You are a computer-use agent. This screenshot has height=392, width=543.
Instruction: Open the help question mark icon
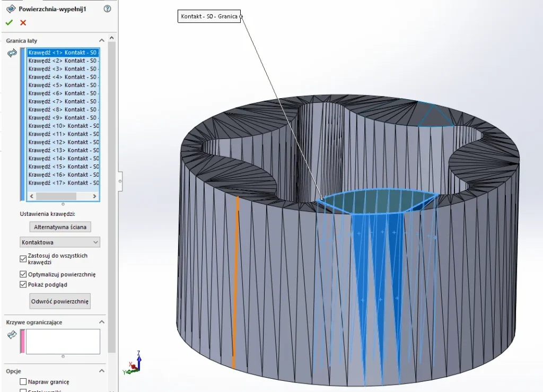(107, 8)
